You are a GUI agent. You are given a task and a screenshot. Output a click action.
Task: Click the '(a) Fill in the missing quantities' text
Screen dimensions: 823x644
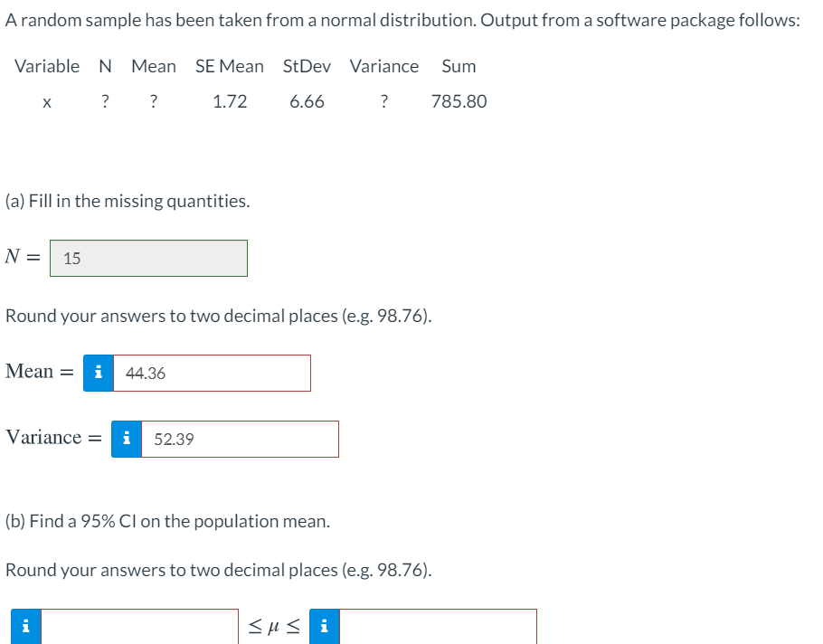128,201
